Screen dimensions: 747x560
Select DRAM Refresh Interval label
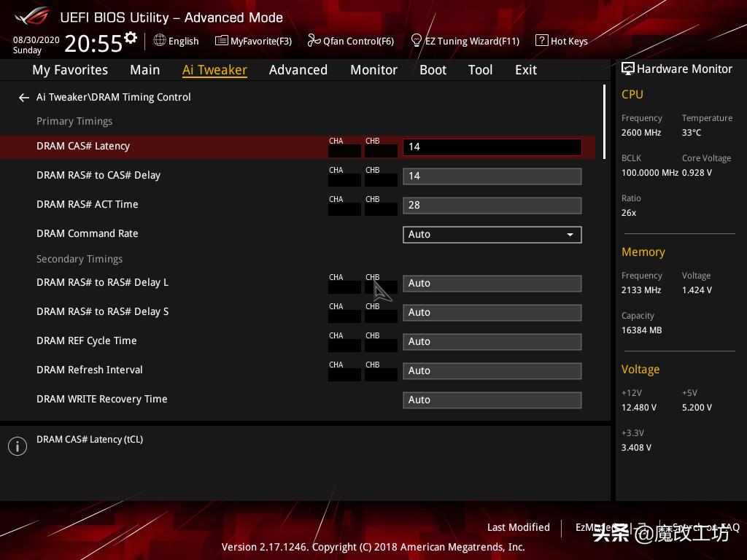point(90,370)
